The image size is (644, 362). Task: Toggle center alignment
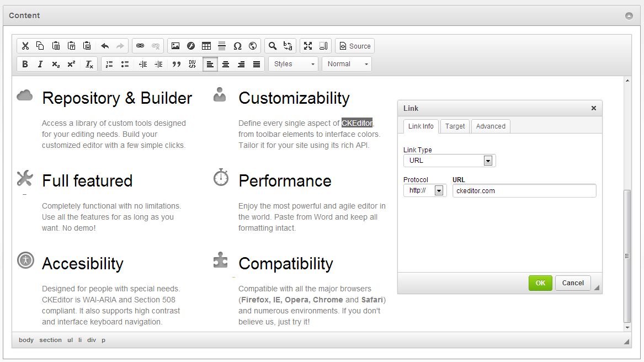(x=226, y=64)
